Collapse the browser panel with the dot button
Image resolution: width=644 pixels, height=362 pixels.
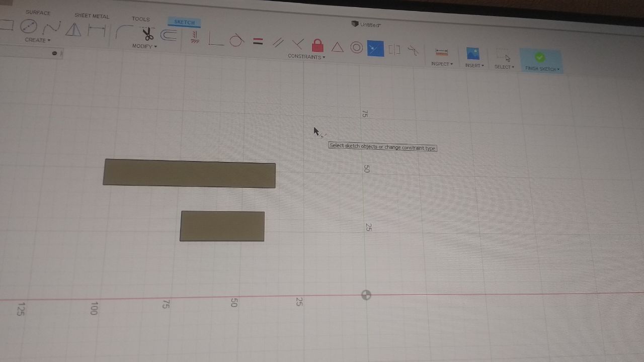pyautogui.click(x=54, y=53)
